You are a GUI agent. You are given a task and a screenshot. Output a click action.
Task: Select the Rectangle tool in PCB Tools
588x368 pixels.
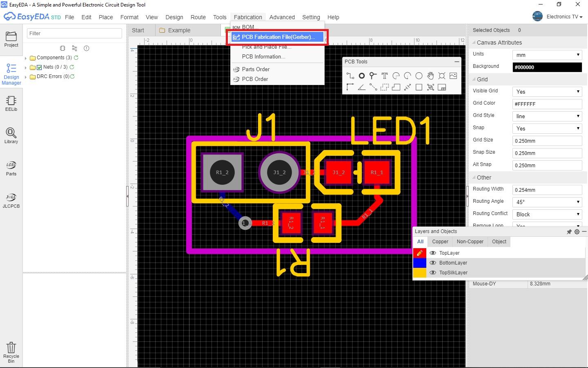pyautogui.click(x=419, y=87)
